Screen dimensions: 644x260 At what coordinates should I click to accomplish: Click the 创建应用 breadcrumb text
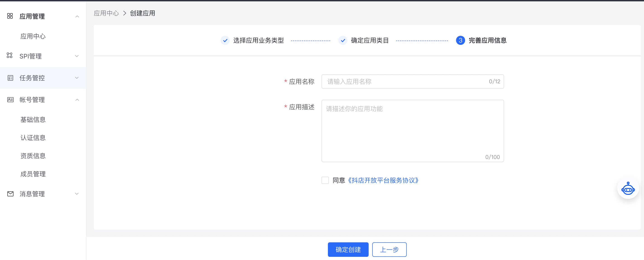(142, 13)
